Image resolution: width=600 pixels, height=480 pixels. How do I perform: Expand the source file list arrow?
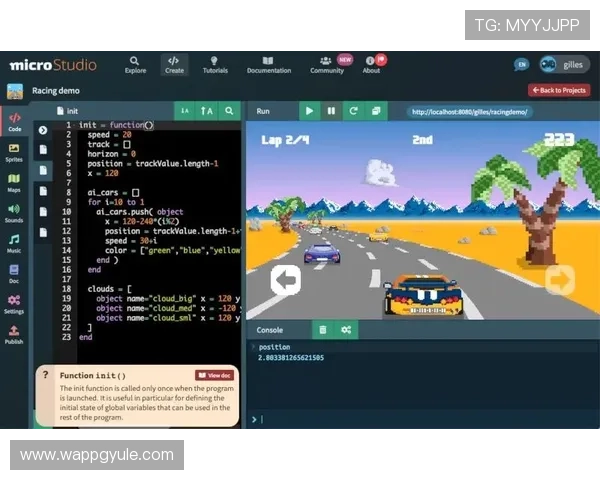(43, 130)
